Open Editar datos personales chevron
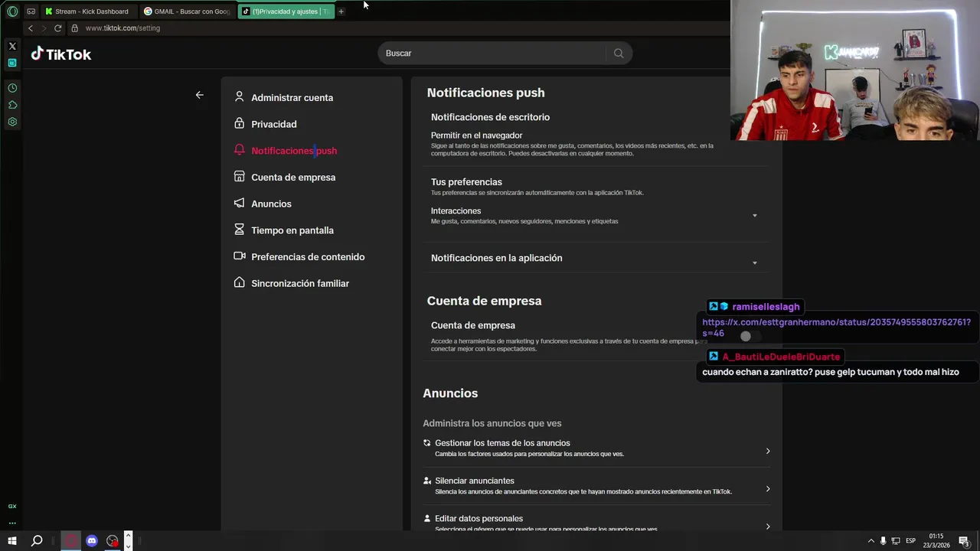 [x=768, y=527]
